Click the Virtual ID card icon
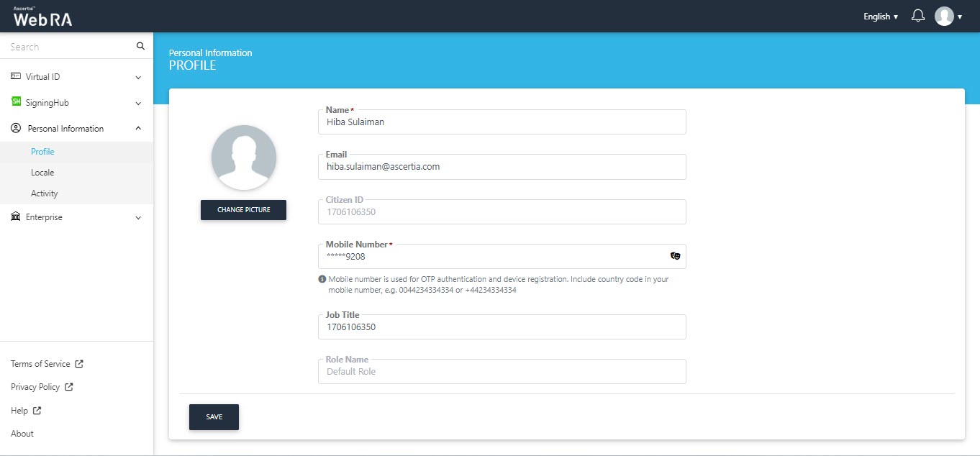This screenshot has height=456, width=980. coord(16,76)
